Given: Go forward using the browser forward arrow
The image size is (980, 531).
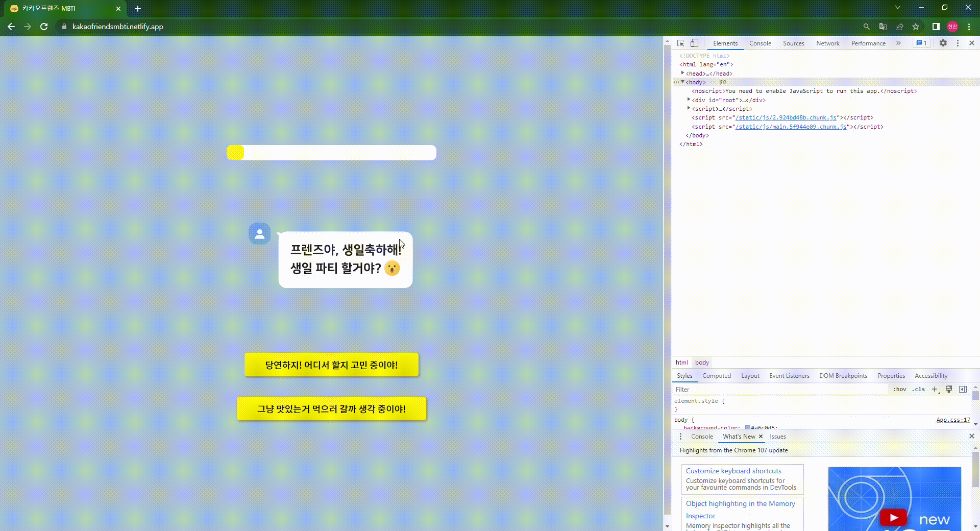Looking at the screenshot, I should [28, 27].
